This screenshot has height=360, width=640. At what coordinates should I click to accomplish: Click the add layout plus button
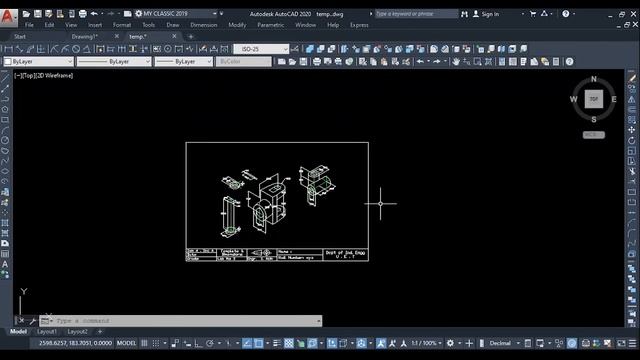tap(100, 332)
